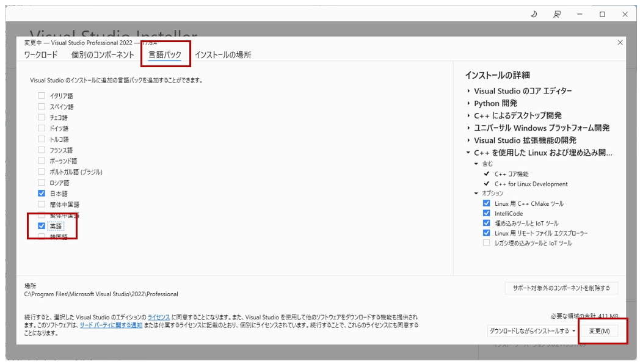The height and width of the screenshot is (364, 640).
Task: Enable the ドイツ語 language pack
Action: point(41,128)
